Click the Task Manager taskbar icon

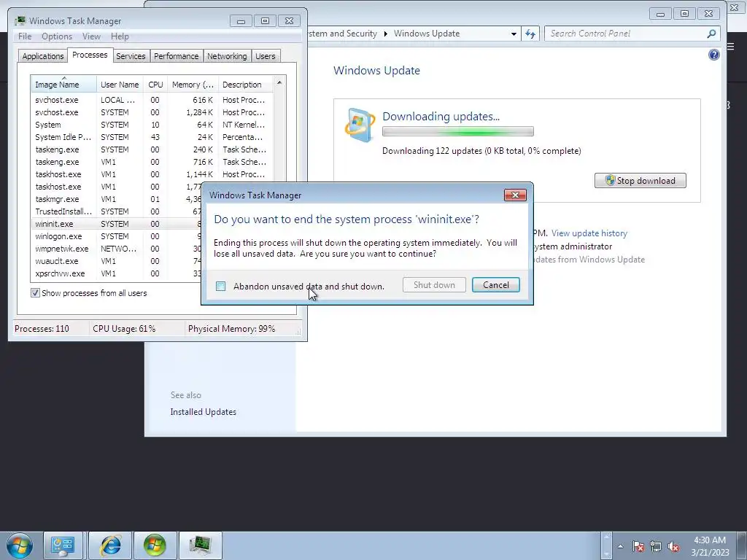pos(200,545)
